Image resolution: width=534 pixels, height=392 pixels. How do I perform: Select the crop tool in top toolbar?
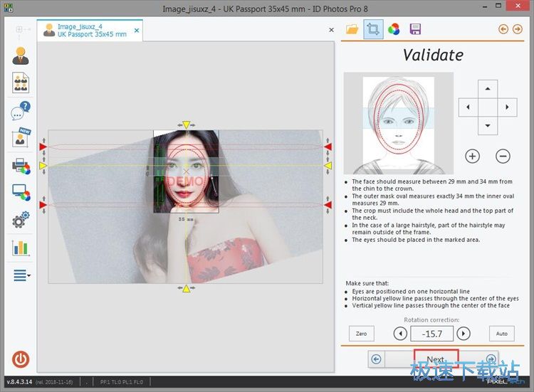372,29
